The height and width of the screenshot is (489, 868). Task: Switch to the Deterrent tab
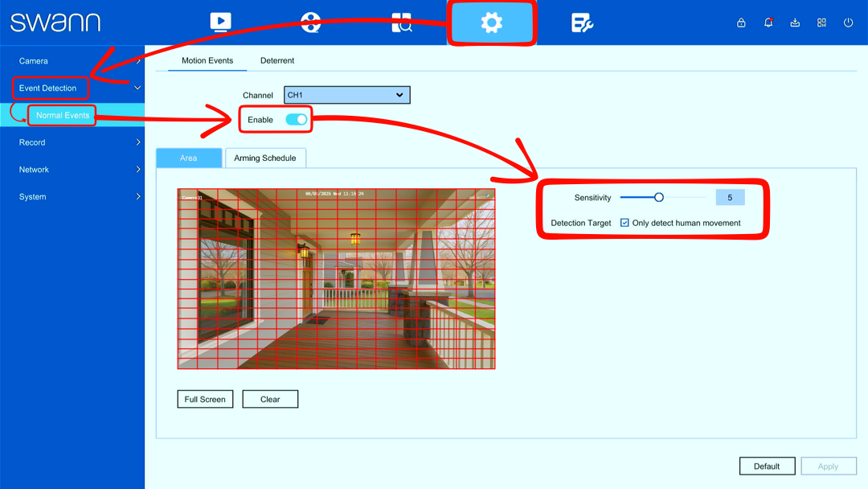click(277, 60)
